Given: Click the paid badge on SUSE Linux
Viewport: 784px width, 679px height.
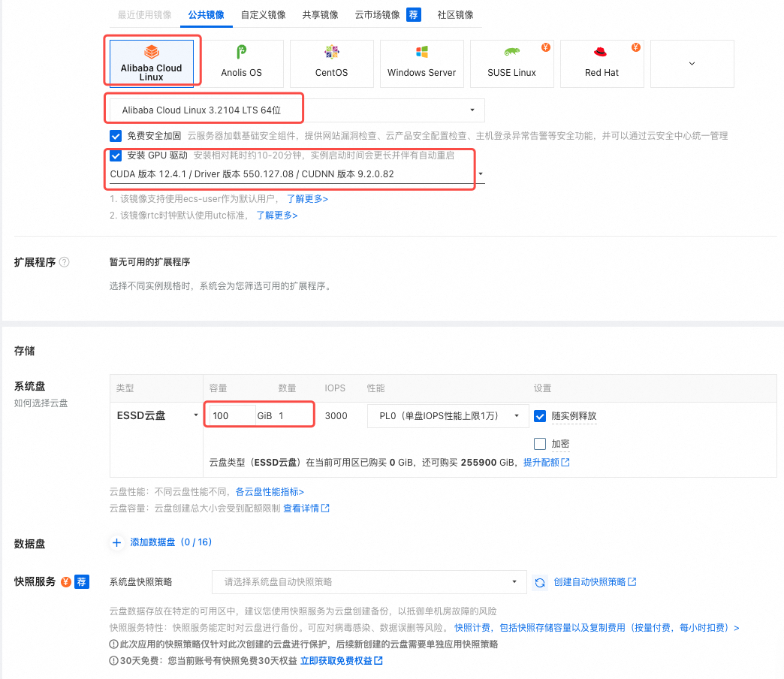Looking at the screenshot, I should 546,47.
